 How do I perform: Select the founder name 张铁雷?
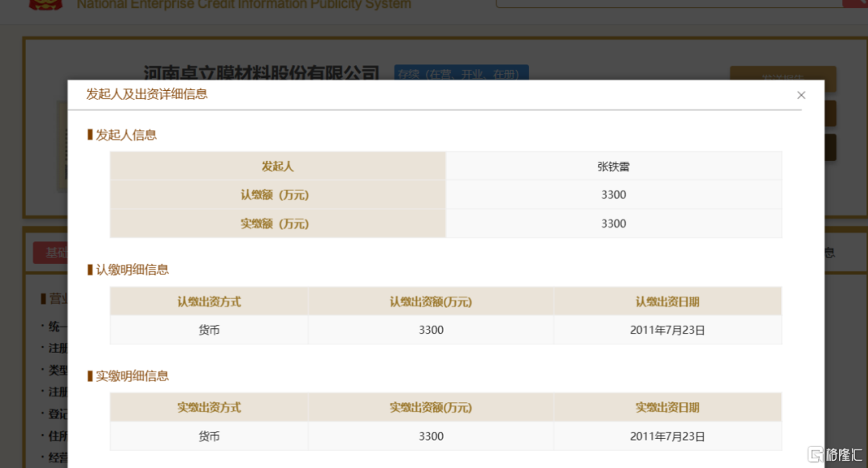[x=613, y=166]
